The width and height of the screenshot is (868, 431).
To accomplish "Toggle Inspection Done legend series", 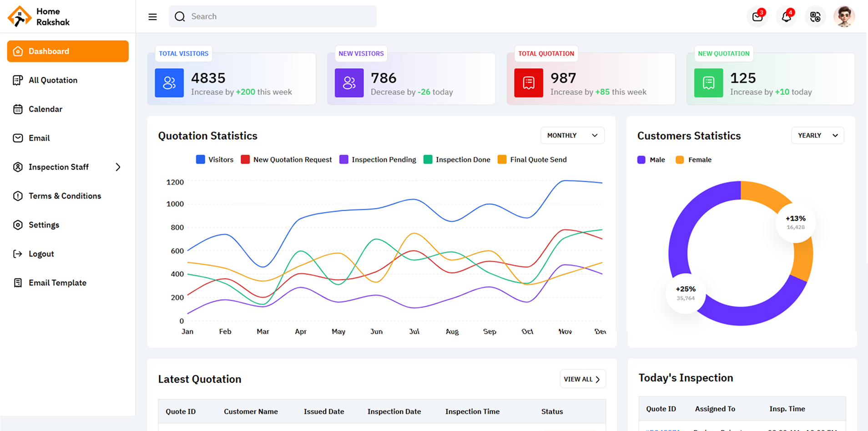I will pyautogui.click(x=457, y=160).
